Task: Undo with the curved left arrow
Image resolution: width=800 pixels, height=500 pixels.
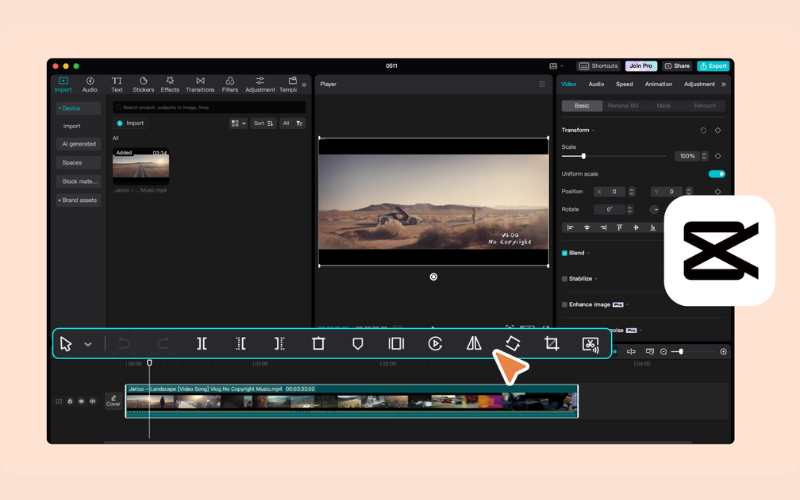Action: pyautogui.click(x=124, y=344)
